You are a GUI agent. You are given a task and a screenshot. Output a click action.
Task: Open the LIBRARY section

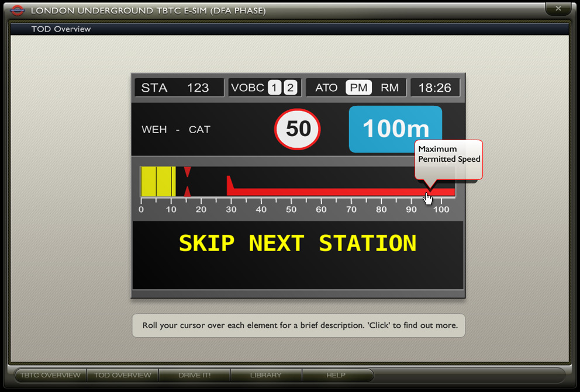pyautogui.click(x=266, y=375)
